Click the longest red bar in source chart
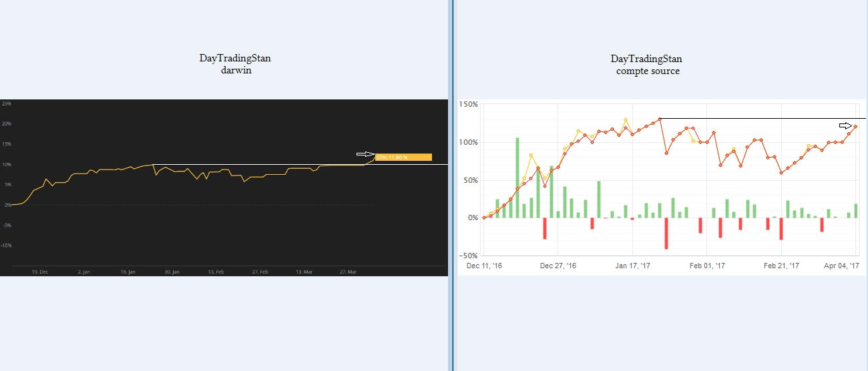 [666, 233]
